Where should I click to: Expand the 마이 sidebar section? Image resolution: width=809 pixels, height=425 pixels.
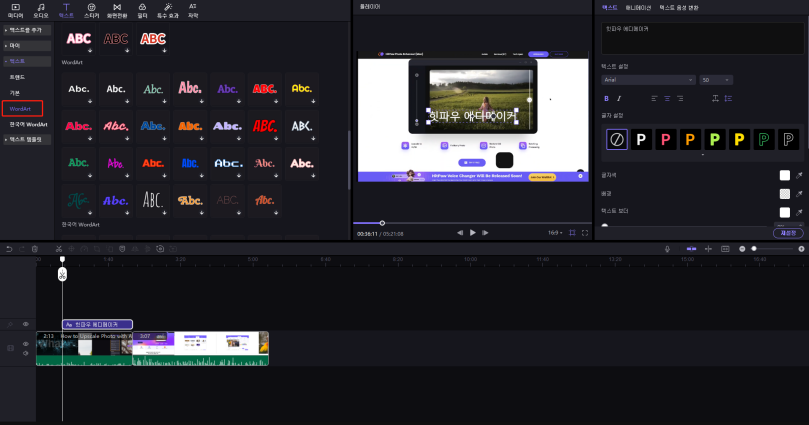point(27,46)
